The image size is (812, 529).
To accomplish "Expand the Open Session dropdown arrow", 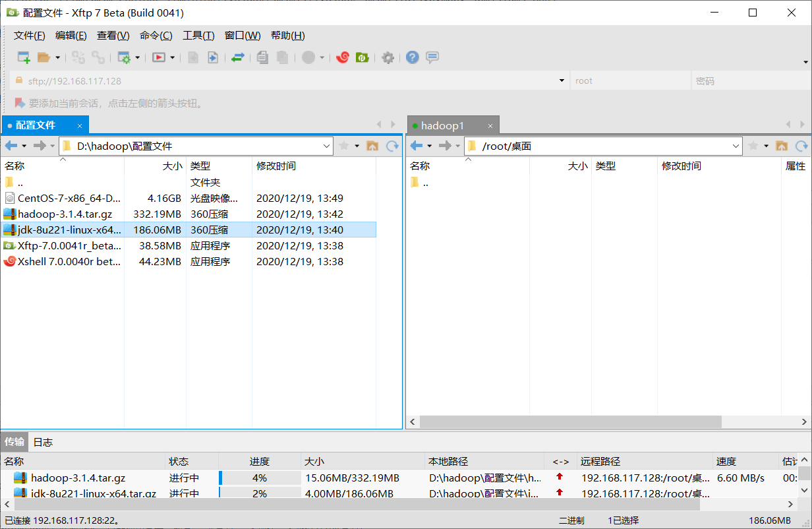I will pos(57,57).
